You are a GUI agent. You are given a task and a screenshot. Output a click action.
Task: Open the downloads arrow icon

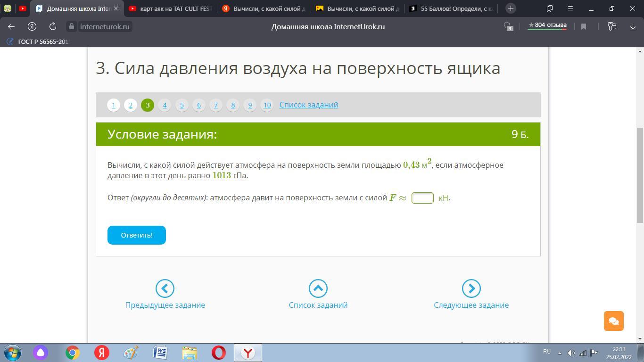tap(633, 27)
